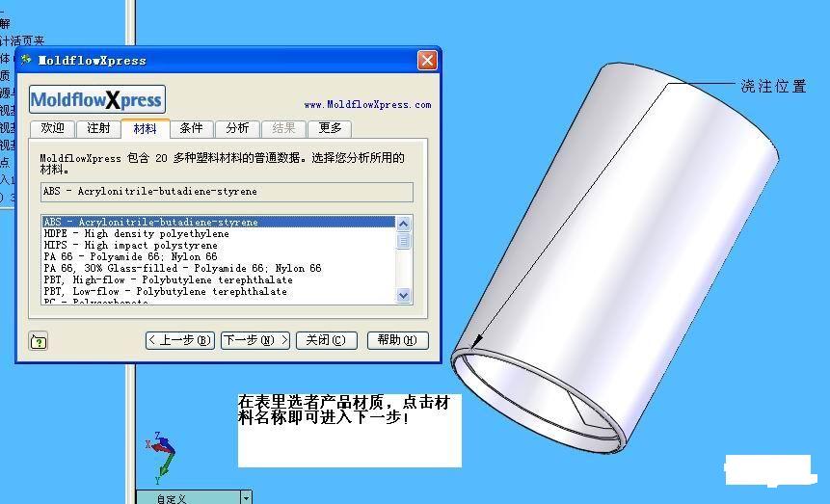The image size is (830, 504).
Task: Click the 上一步(B) back button
Action: click(x=180, y=340)
